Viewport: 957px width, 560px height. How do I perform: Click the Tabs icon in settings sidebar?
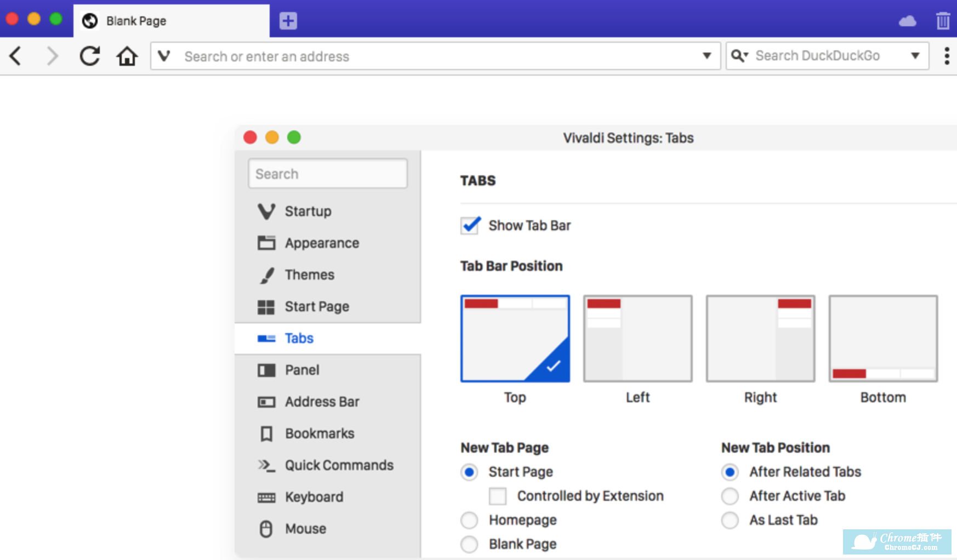[x=266, y=339]
